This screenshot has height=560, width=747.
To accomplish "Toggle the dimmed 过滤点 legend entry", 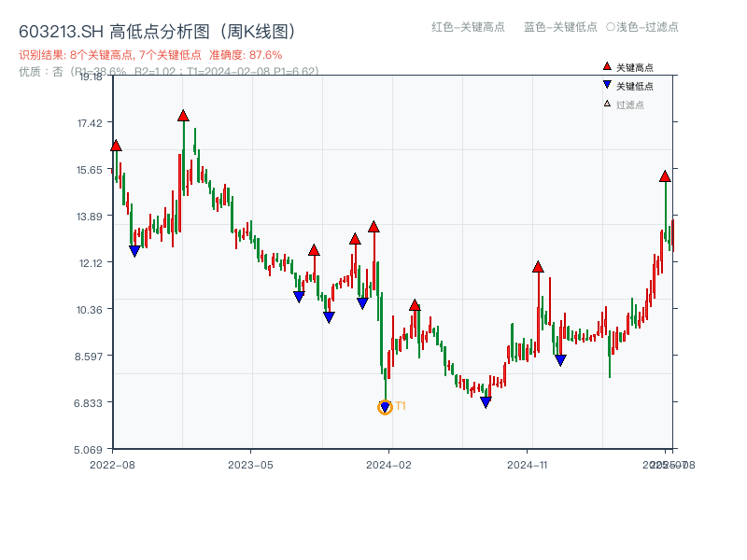I will 628,103.
